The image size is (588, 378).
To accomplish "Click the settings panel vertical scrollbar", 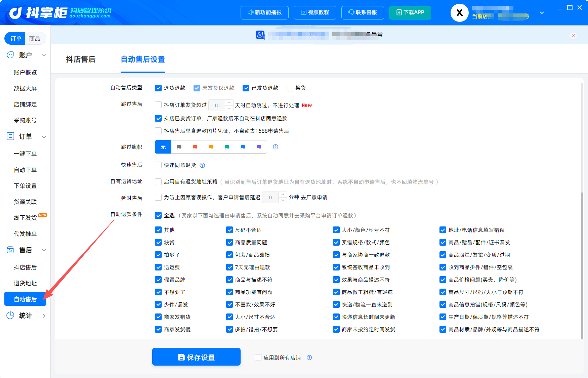I will (582, 265).
